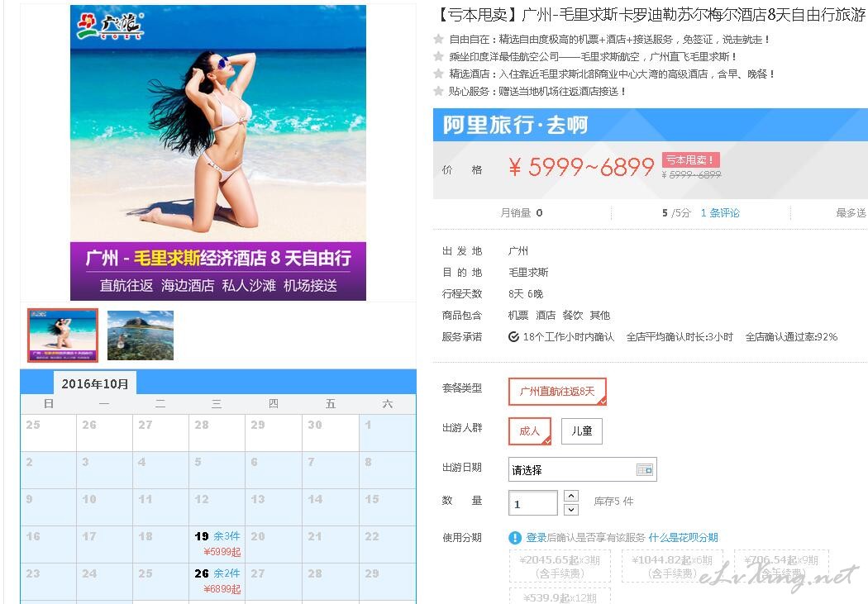Decrease quantity with the down arrow
Viewport: 868px width, 604px height.
571,510
